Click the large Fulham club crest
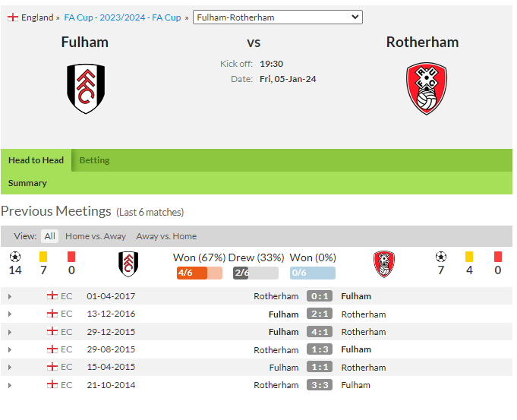This screenshot has height=420, width=517. pos(86,89)
